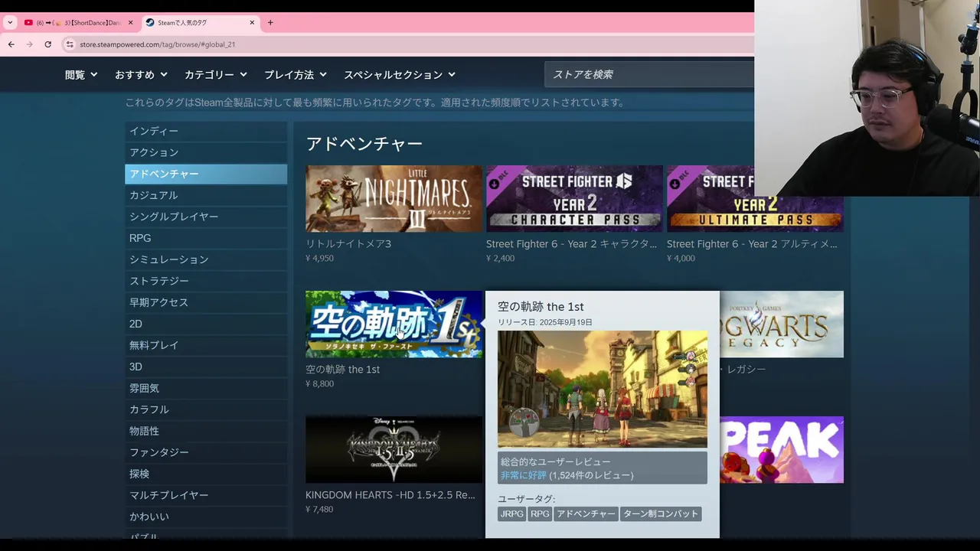Close the YouTube ShortDance tab
Screen dimensions: 980x551
click(x=130, y=23)
